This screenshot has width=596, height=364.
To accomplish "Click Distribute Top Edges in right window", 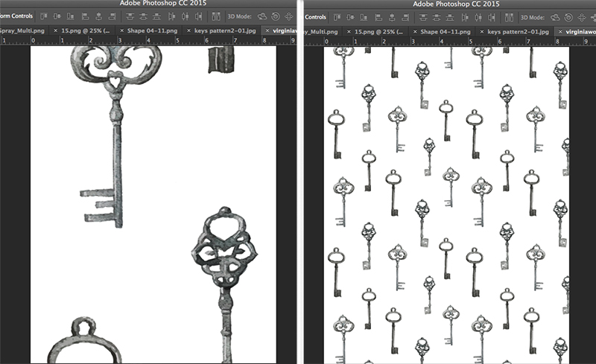I will (x=423, y=17).
